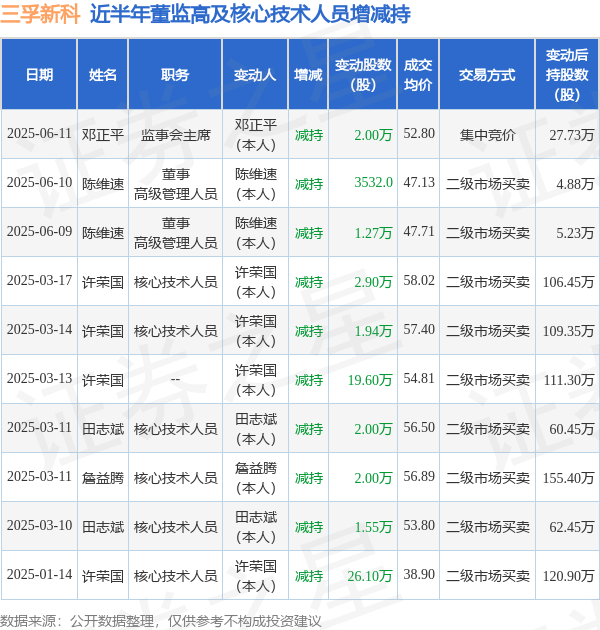Click the average price 56.89
This screenshot has width=600, height=630.
click(419, 477)
